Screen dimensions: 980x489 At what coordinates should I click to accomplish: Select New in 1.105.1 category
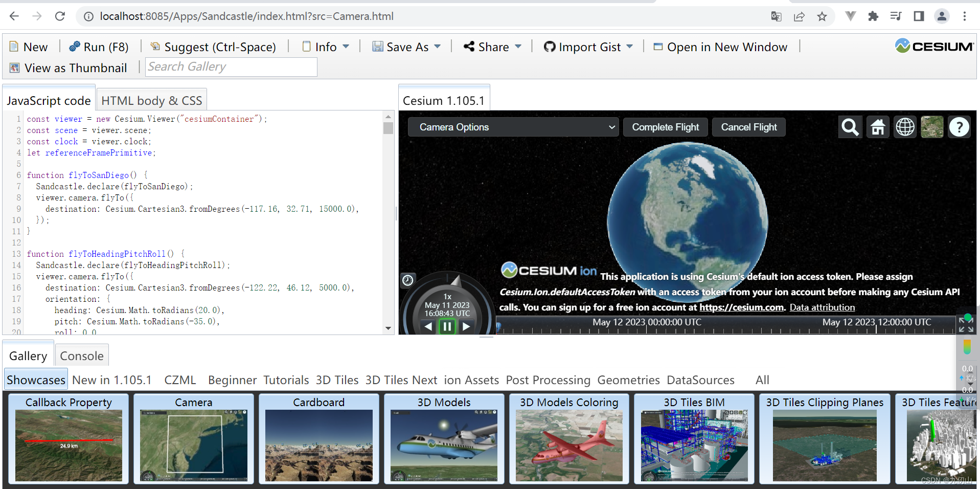[x=112, y=380]
